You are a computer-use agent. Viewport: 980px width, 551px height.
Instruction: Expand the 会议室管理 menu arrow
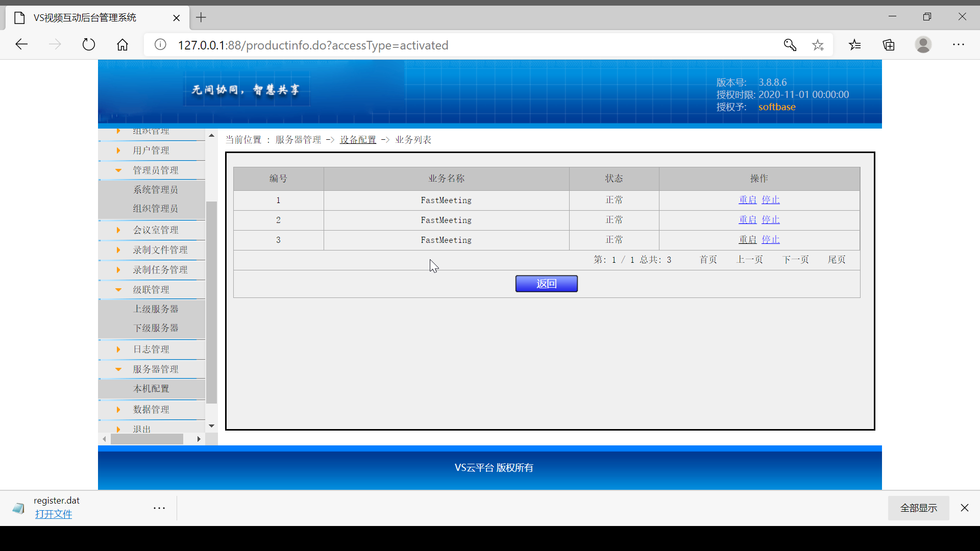tap(118, 230)
